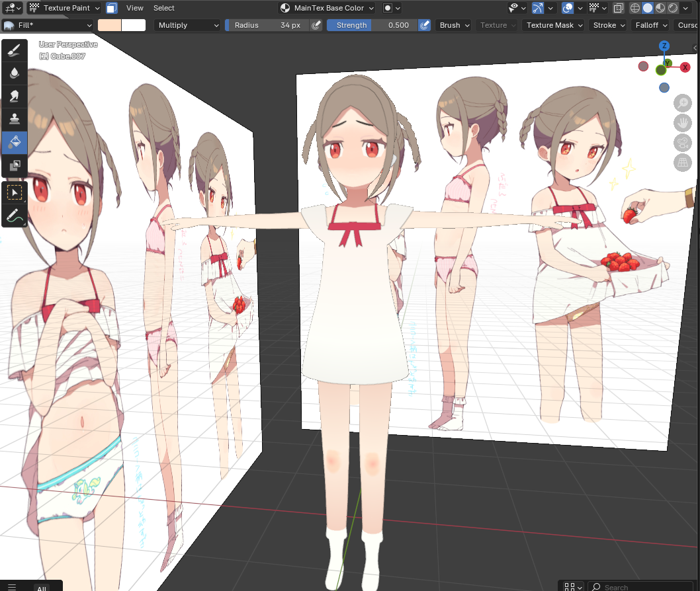Open the Select menu
The height and width of the screenshot is (591, 700).
pos(164,8)
